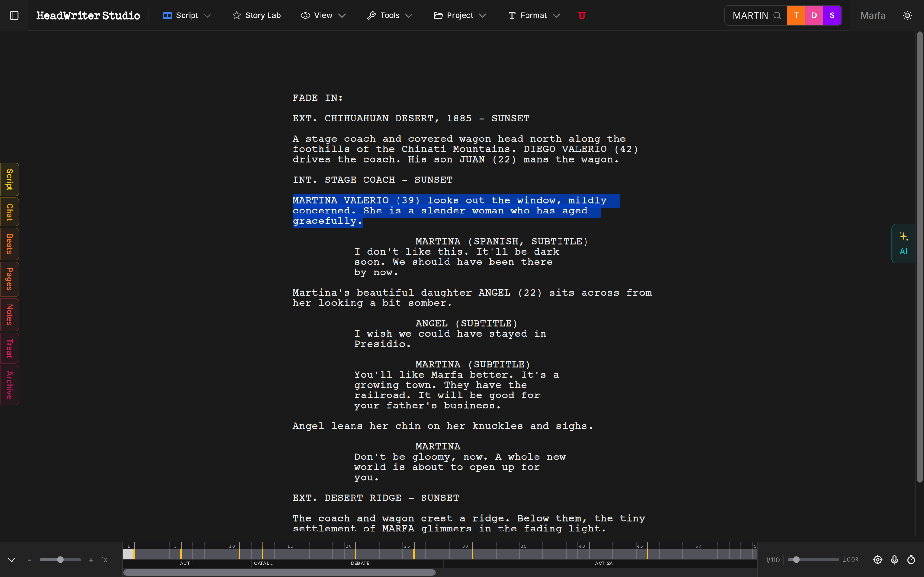Click the locate-cursor crosshair icon
The width and height of the screenshot is (924, 577).
(x=878, y=560)
